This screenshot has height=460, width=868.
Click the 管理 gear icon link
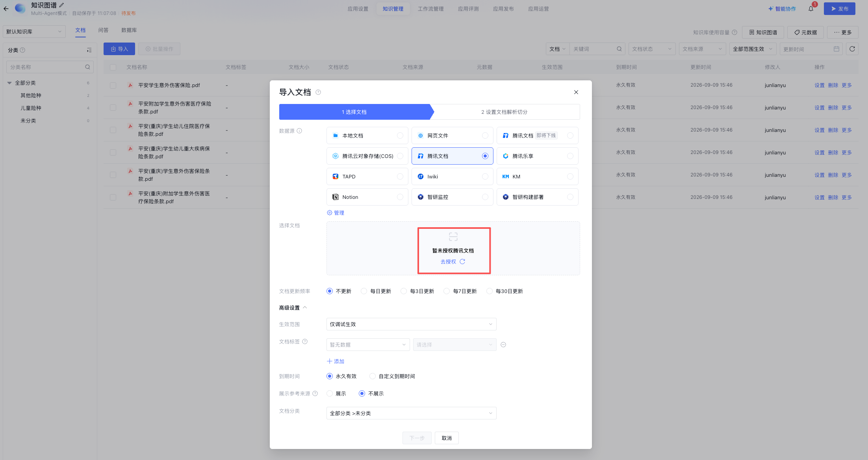(x=336, y=213)
